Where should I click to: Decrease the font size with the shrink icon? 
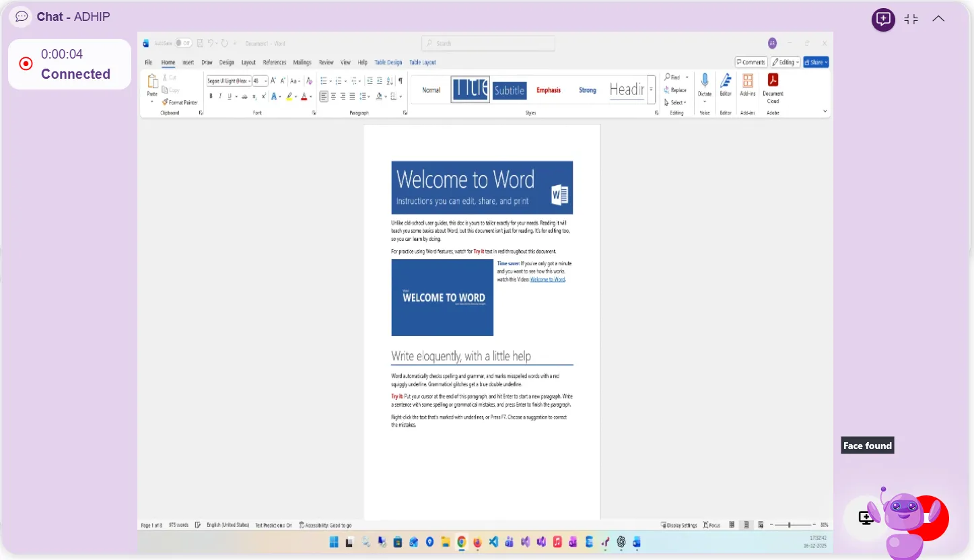coord(283,81)
